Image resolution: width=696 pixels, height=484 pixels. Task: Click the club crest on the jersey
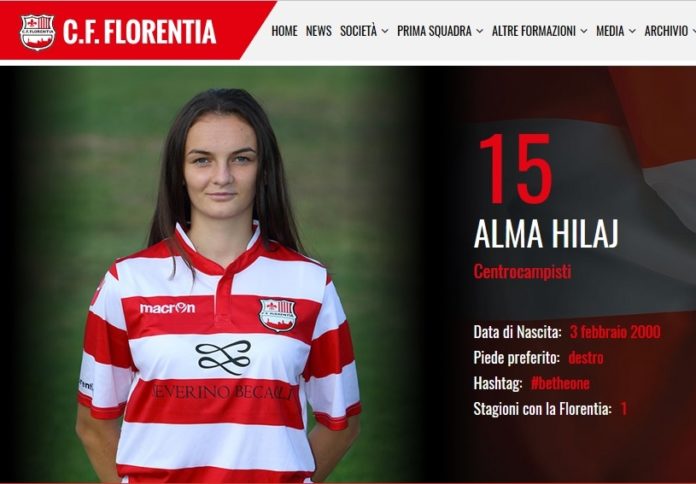pos(277,315)
